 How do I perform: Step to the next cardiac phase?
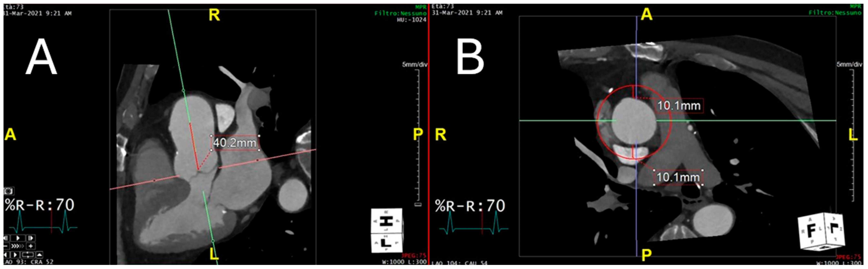pos(31,238)
